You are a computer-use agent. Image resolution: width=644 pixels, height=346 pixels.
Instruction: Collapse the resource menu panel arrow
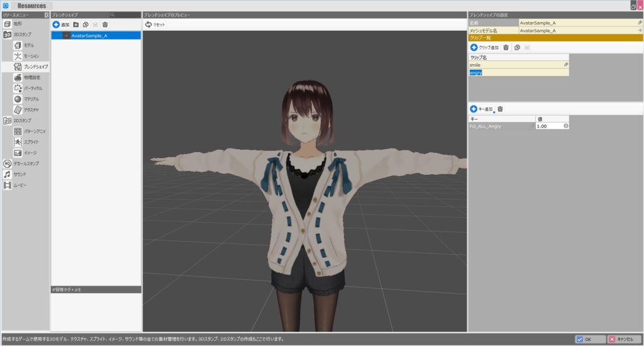click(x=47, y=14)
